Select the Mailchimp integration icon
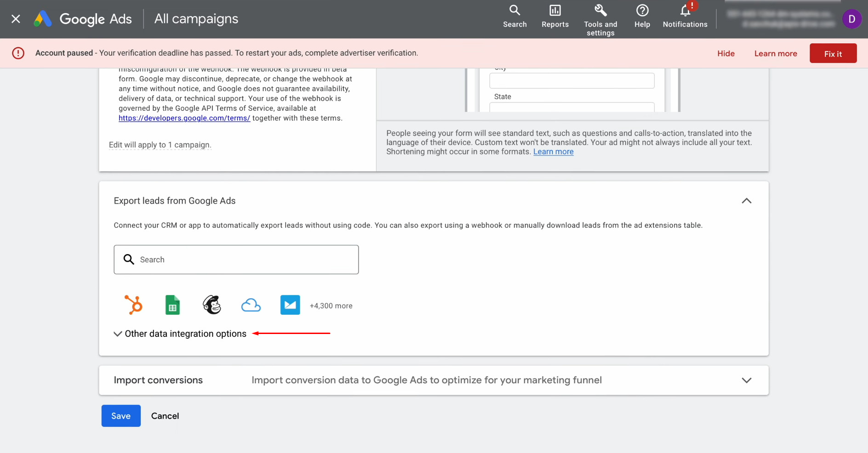 point(212,305)
